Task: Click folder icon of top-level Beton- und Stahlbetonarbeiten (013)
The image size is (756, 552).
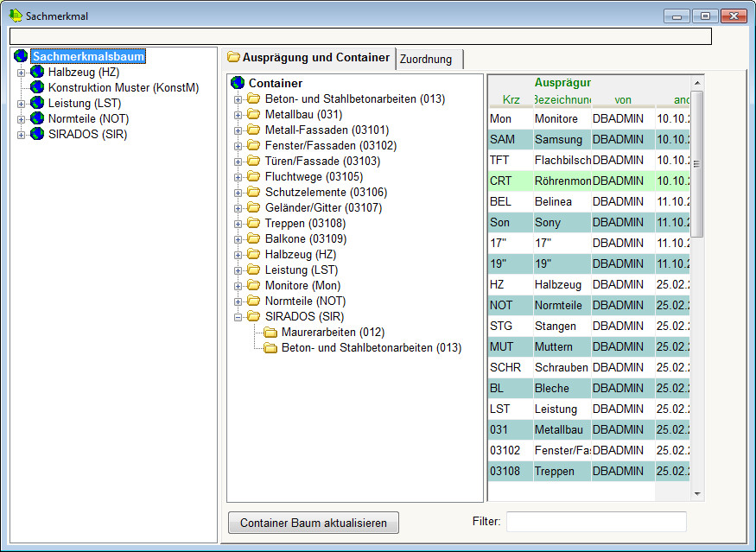Action: 254,98
